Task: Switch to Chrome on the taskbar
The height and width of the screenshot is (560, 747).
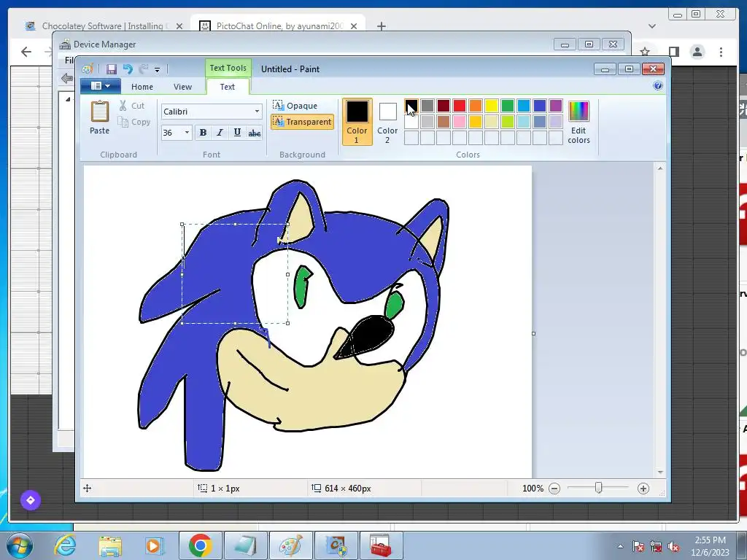Action: [x=200, y=545]
